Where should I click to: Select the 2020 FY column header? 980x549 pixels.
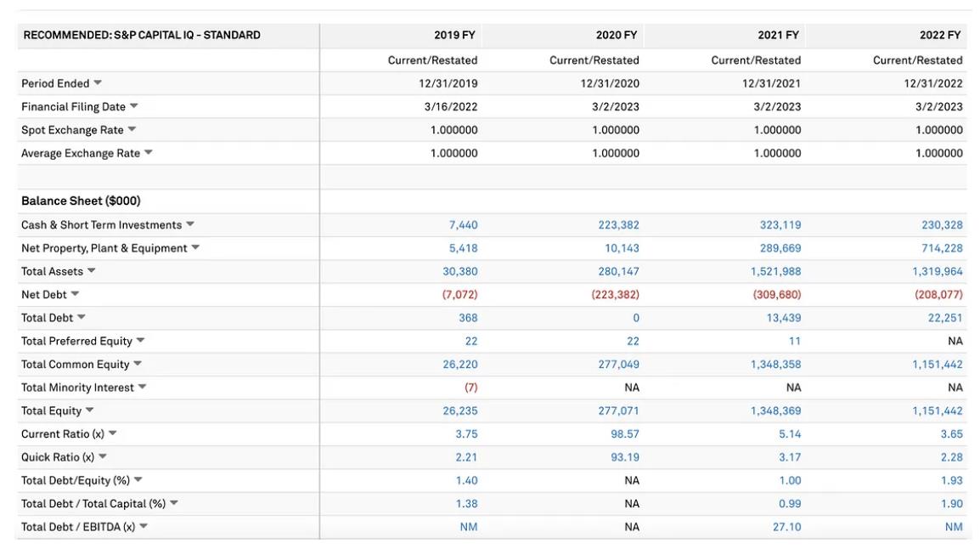click(x=617, y=36)
